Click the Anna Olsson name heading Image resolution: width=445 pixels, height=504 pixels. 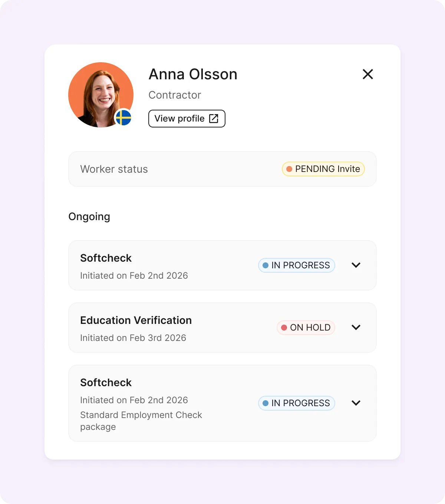pos(193,74)
